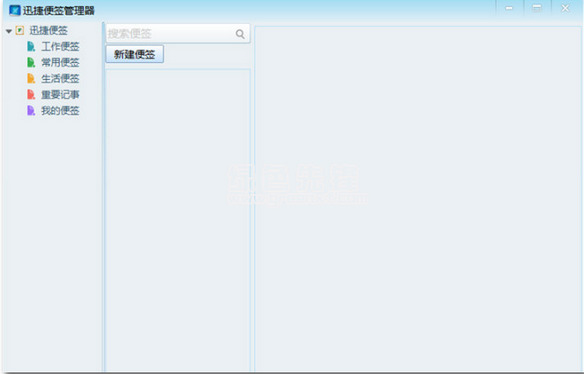Select the 工作便签 category
This screenshot has width=584, height=374.
point(60,47)
